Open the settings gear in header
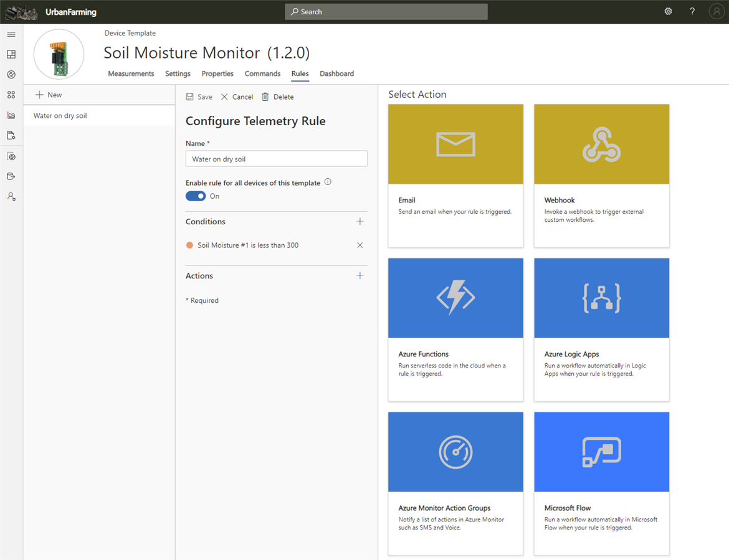The width and height of the screenshot is (729, 560). pyautogui.click(x=668, y=11)
